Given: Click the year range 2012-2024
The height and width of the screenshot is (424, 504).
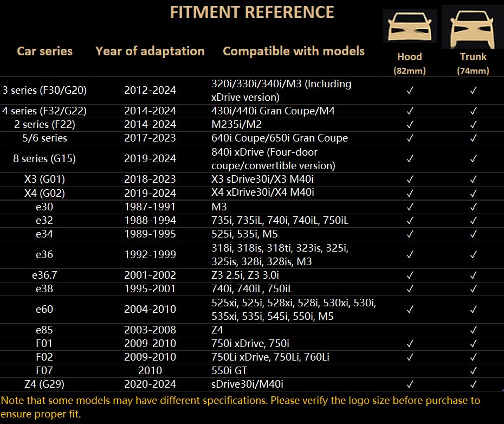Looking at the screenshot, I should coord(150,91).
